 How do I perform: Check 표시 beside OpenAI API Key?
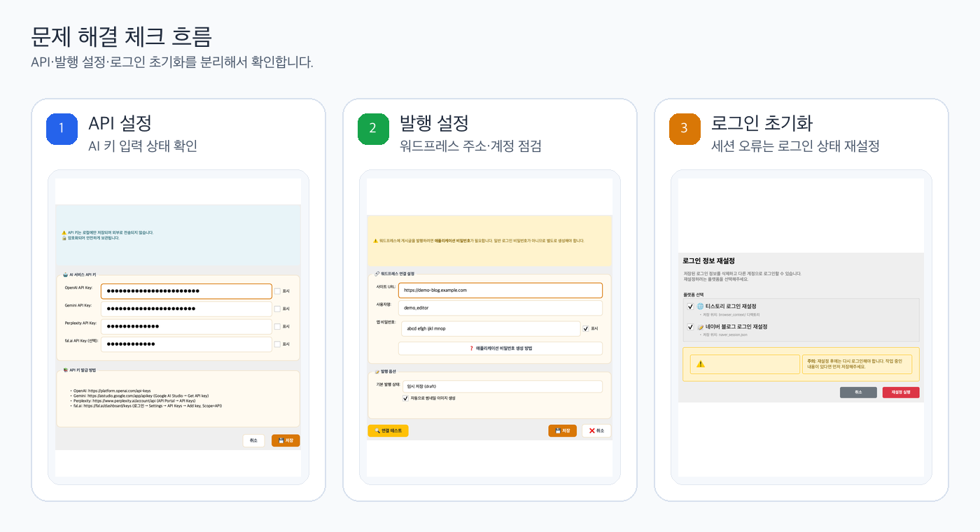click(x=277, y=291)
